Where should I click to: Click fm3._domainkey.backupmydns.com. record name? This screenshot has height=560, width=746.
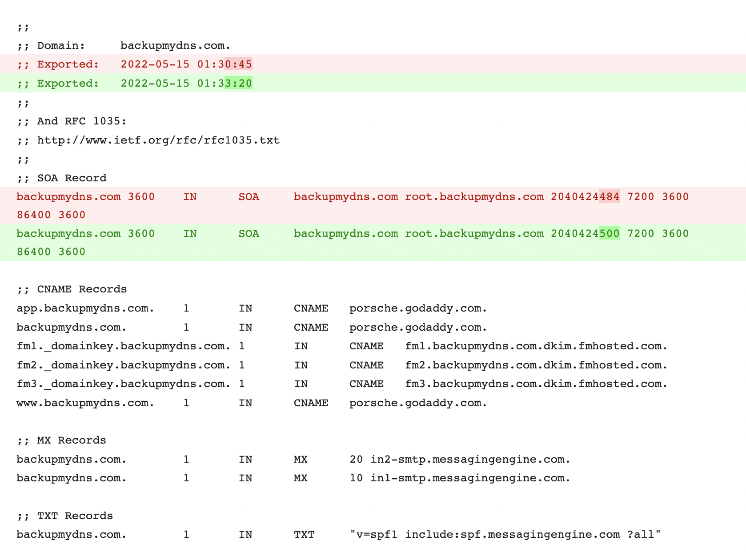[124, 384]
